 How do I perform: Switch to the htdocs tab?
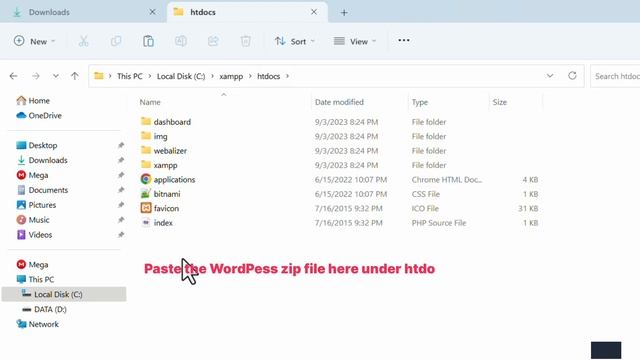[247, 12]
